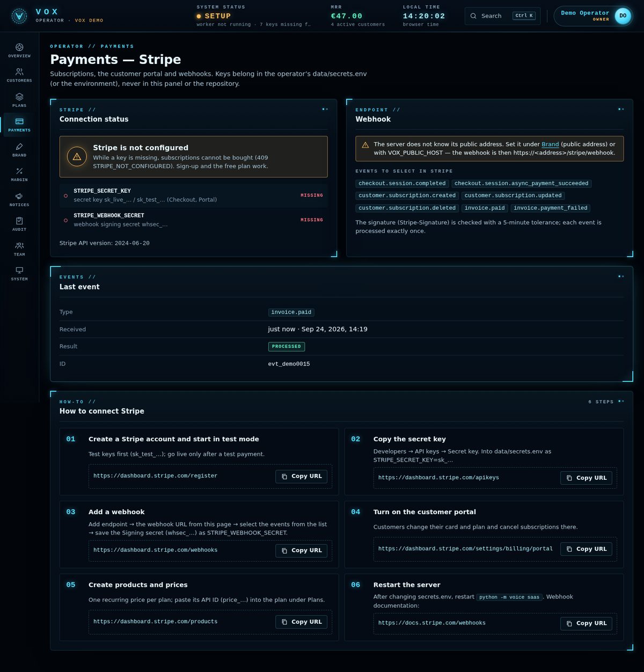This screenshot has height=672, width=644.
Task: Open the DO user avatar
Action: pos(623,16)
